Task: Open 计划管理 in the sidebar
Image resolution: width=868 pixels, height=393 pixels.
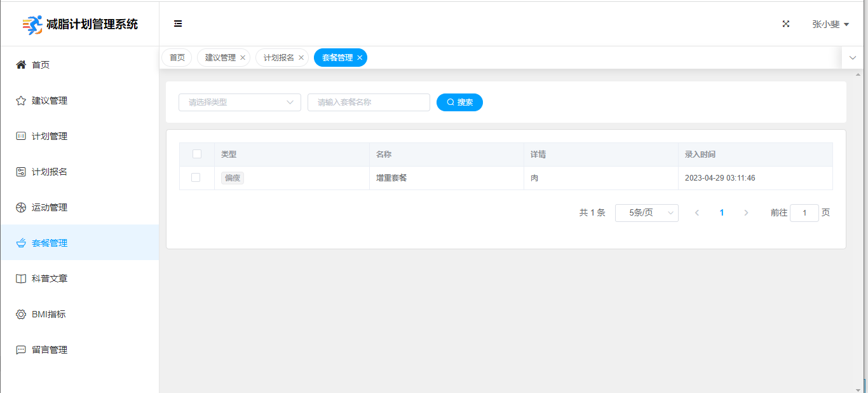Action: pos(79,135)
